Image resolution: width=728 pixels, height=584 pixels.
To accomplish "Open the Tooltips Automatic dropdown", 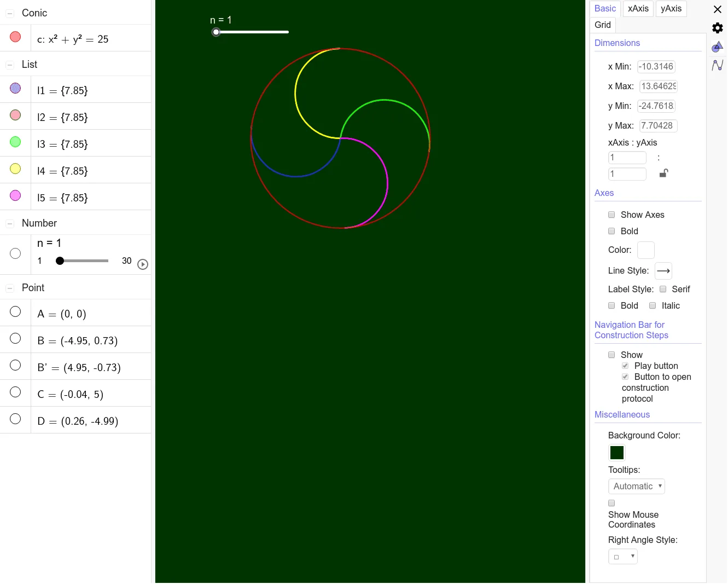I will pos(637,486).
